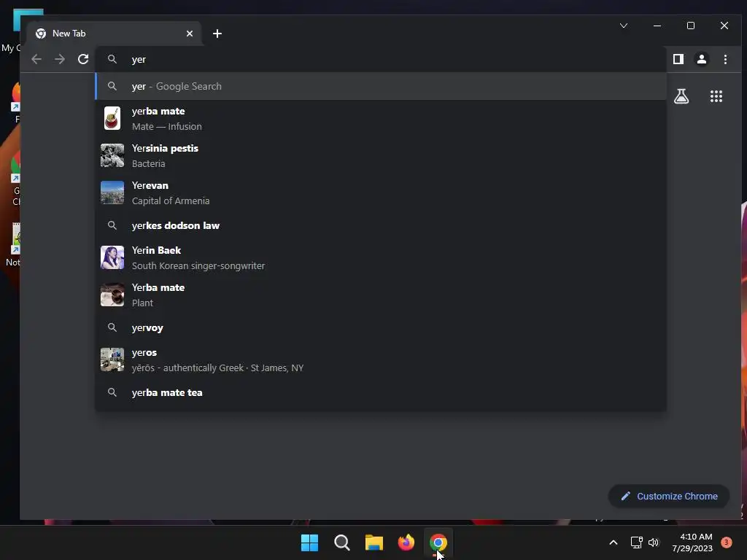Click the Yerin Baek photo thumbnail
Viewport: 747px width, 560px height.
click(x=112, y=257)
